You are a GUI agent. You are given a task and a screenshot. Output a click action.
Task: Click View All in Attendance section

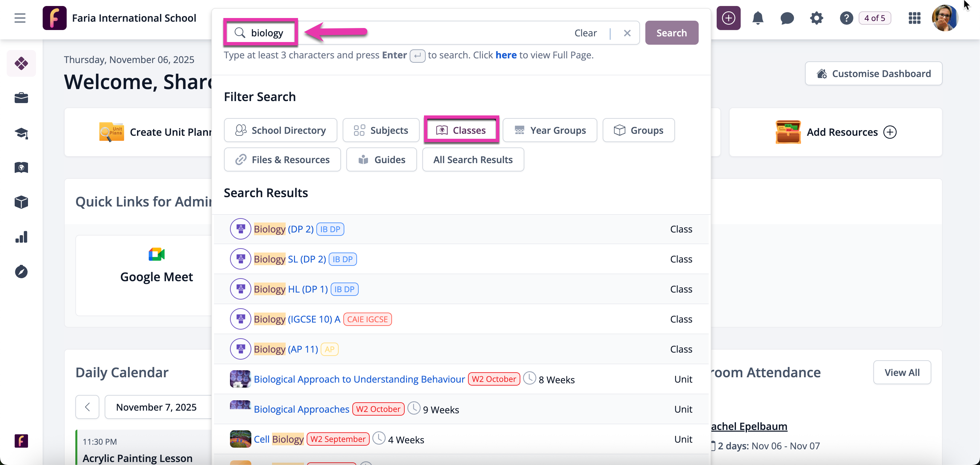(902, 373)
